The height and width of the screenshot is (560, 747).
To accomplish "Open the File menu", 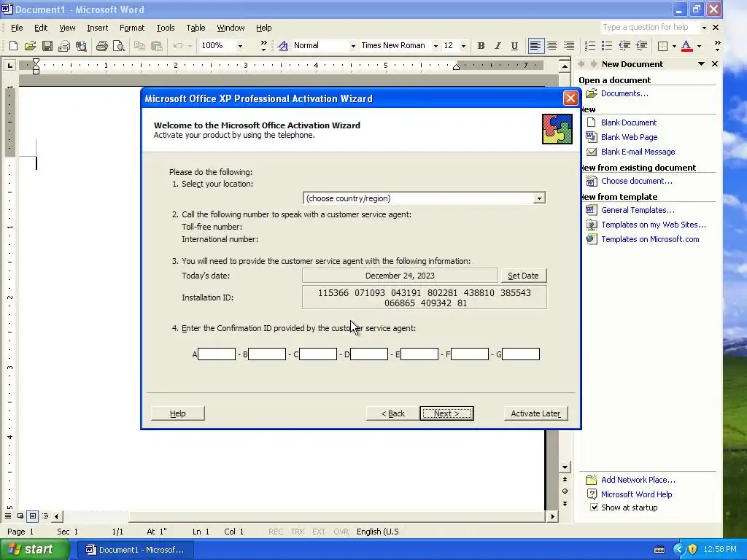I will coord(17,28).
